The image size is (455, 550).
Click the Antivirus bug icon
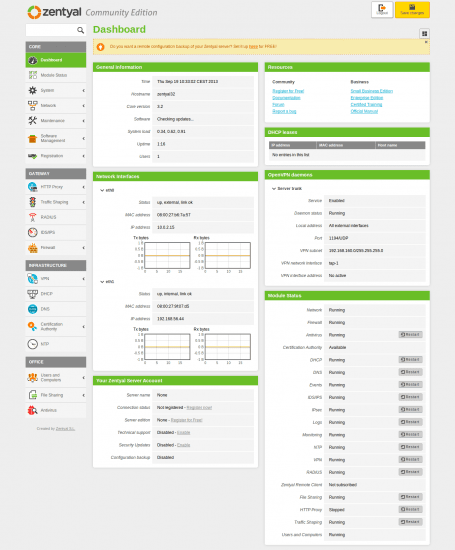(33, 410)
